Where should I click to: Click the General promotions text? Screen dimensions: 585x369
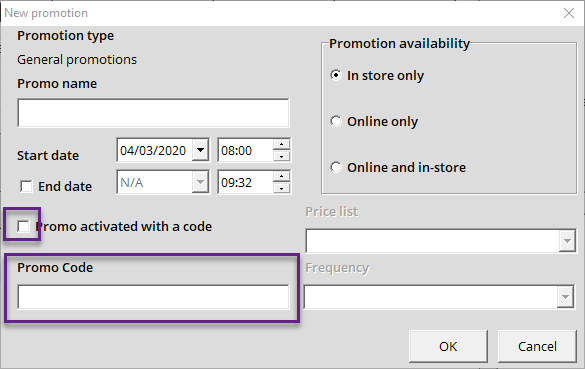click(x=77, y=60)
